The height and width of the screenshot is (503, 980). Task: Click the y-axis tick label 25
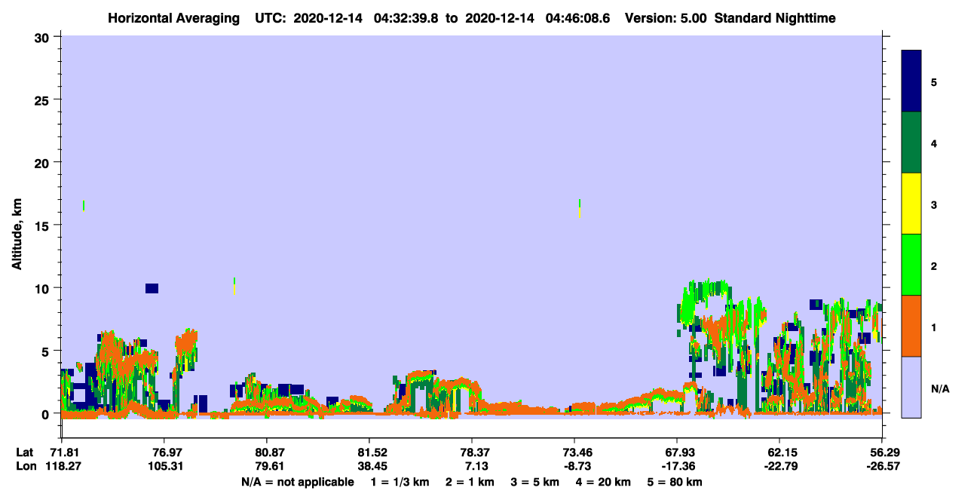(44, 100)
